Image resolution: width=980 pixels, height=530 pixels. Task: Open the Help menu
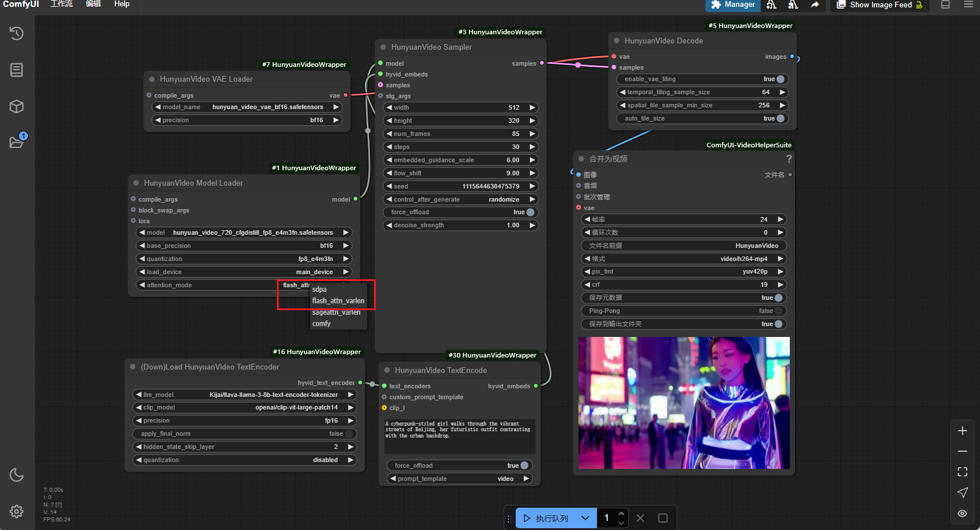[122, 5]
